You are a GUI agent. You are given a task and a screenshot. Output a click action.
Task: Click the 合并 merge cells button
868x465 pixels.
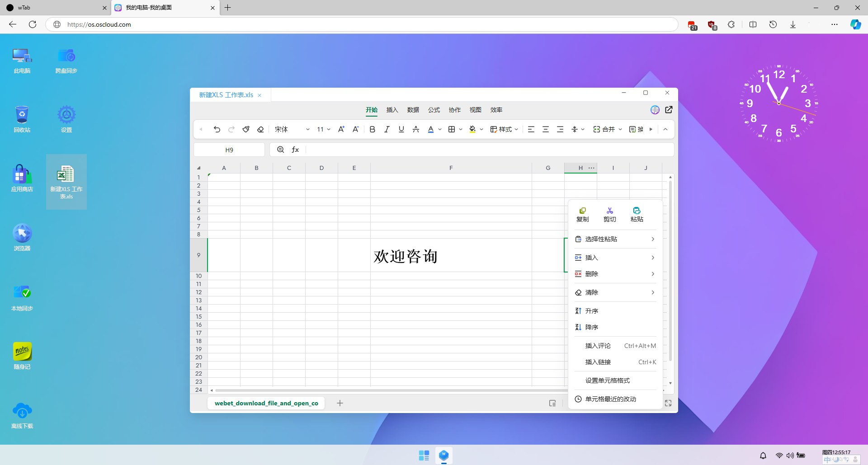pyautogui.click(x=604, y=129)
